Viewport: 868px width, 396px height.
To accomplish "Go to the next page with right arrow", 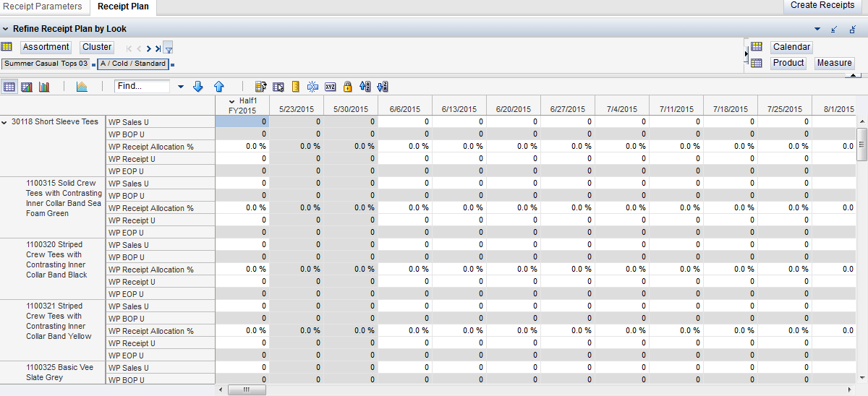I will coord(148,48).
